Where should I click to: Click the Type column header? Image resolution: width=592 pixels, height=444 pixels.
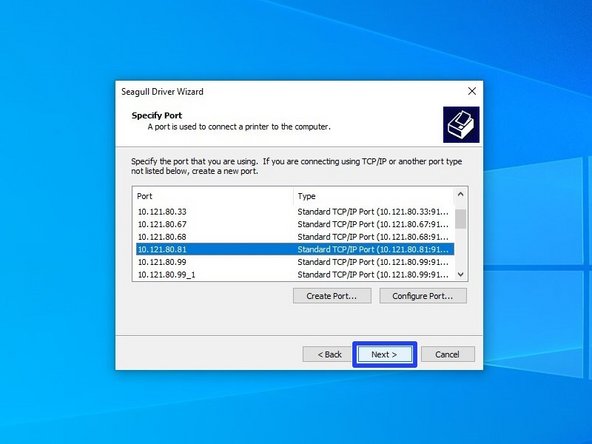click(374, 196)
